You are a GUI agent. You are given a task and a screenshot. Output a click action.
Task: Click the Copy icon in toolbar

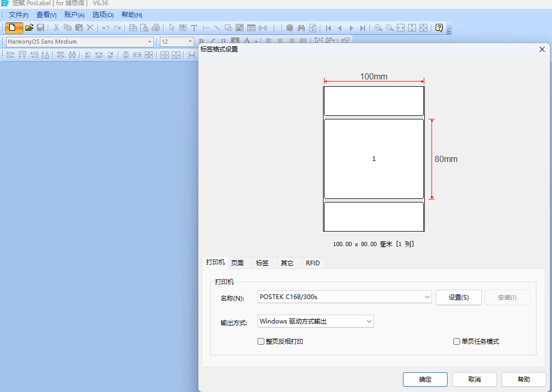(x=68, y=28)
